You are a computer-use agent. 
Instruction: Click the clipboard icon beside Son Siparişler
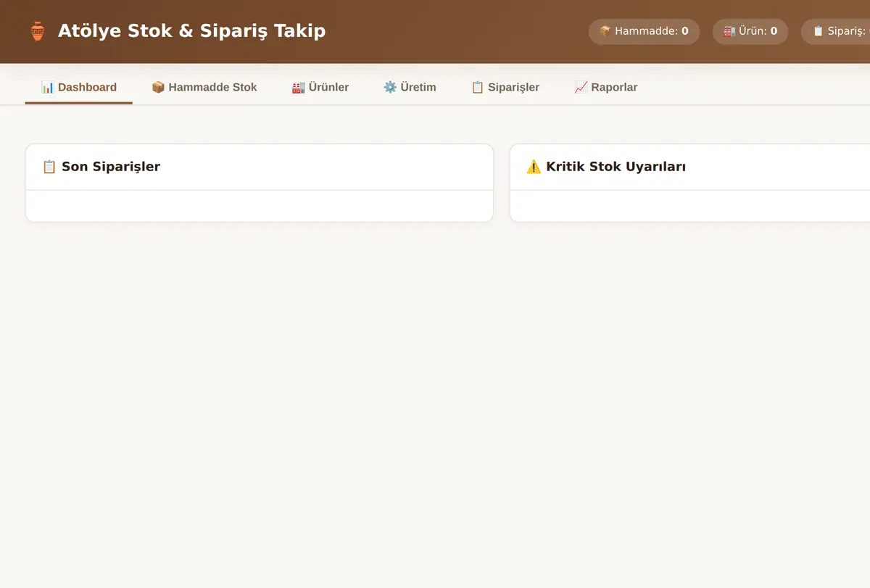[x=49, y=167]
